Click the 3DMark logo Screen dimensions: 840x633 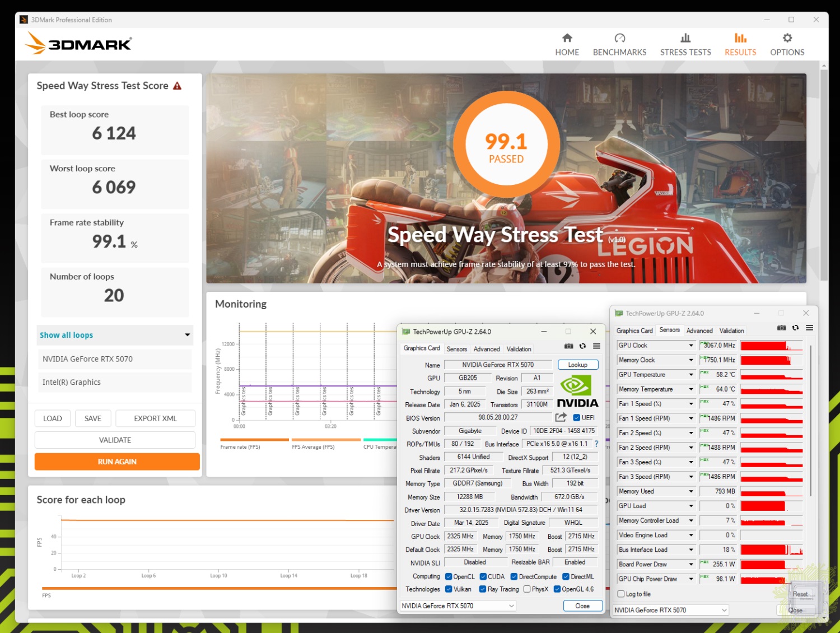(78, 44)
